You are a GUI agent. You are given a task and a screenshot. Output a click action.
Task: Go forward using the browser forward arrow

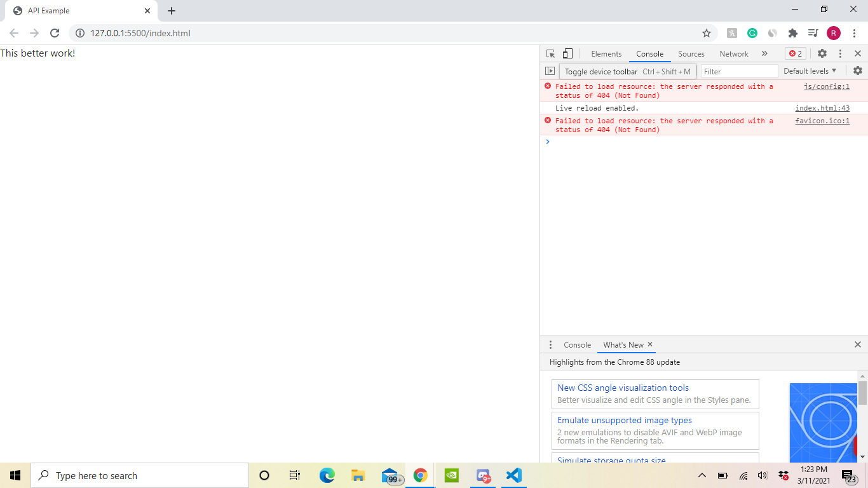[x=34, y=33]
